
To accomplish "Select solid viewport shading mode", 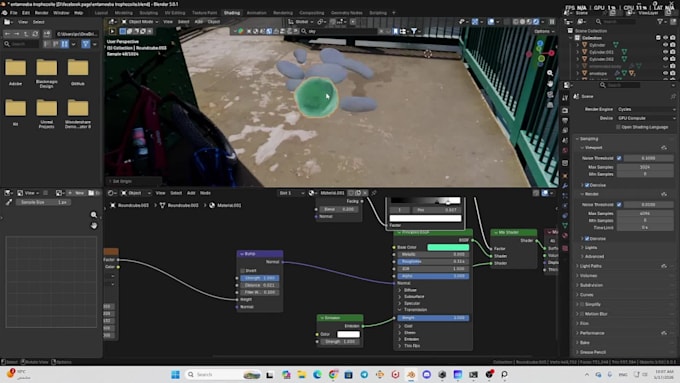I will pos(522,21).
